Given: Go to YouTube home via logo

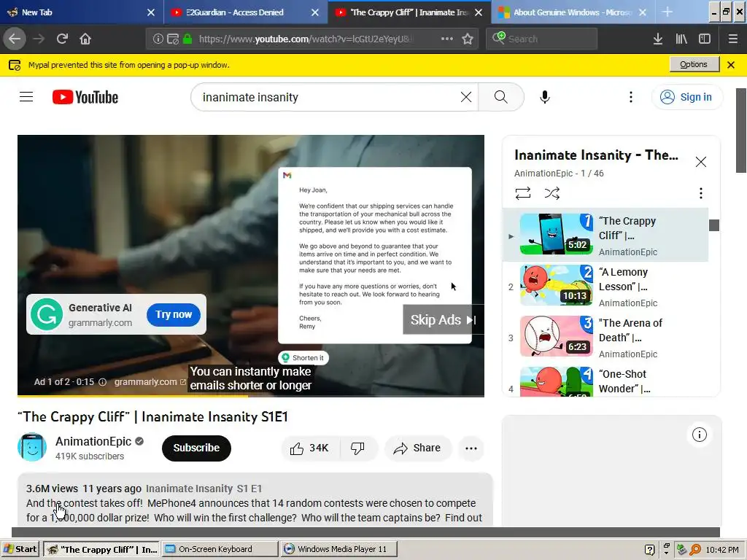Looking at the screenshot, I should coord(85,97).
